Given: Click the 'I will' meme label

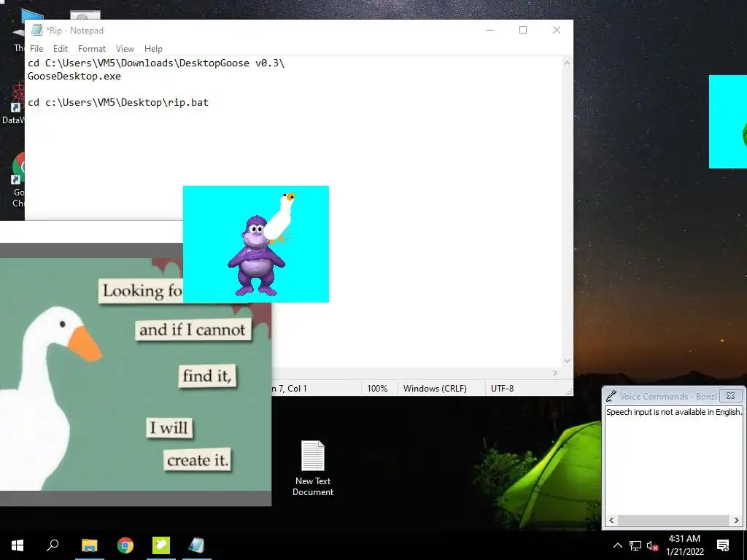Looking at the screenshot, I should (169, 427).
